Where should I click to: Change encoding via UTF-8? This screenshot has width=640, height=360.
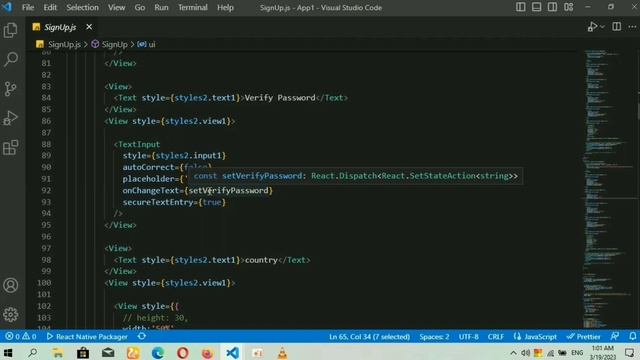[469, 337]
